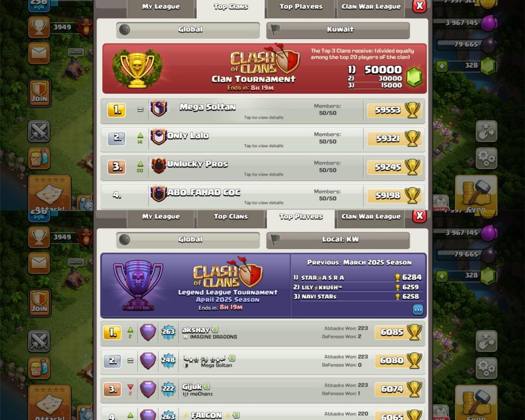Select the Kuwait clans filter
The width and height of the screenshot is (525, 420).
[x=338, y=30]
